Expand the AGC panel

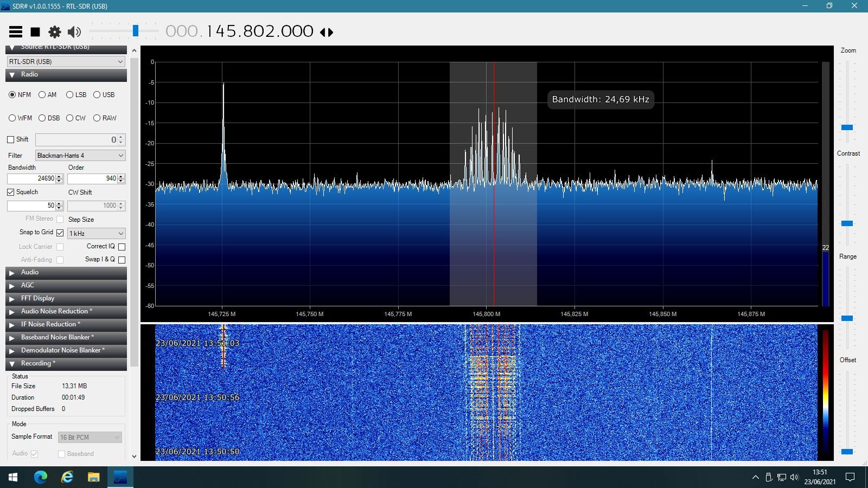click(66, 286)
